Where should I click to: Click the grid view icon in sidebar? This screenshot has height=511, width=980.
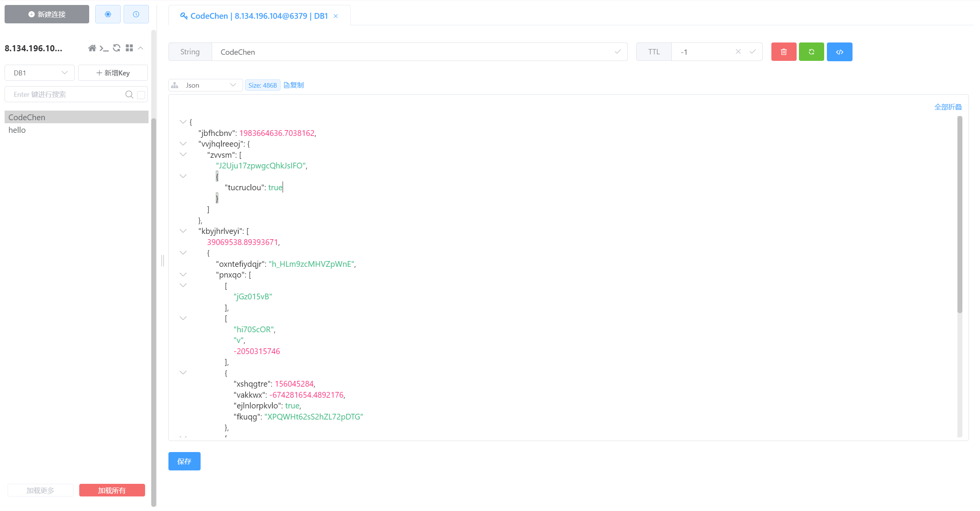[129, 48]
